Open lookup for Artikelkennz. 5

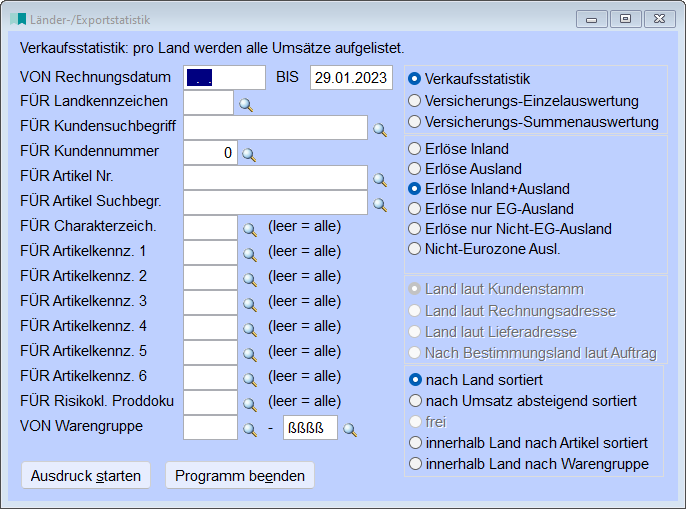pos(250,354)
